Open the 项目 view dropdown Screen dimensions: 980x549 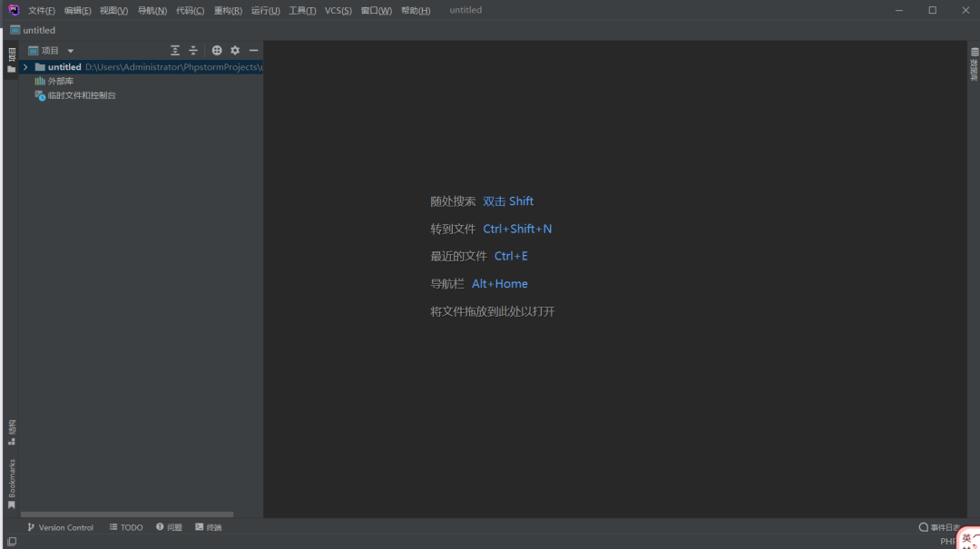coord(52,51)
